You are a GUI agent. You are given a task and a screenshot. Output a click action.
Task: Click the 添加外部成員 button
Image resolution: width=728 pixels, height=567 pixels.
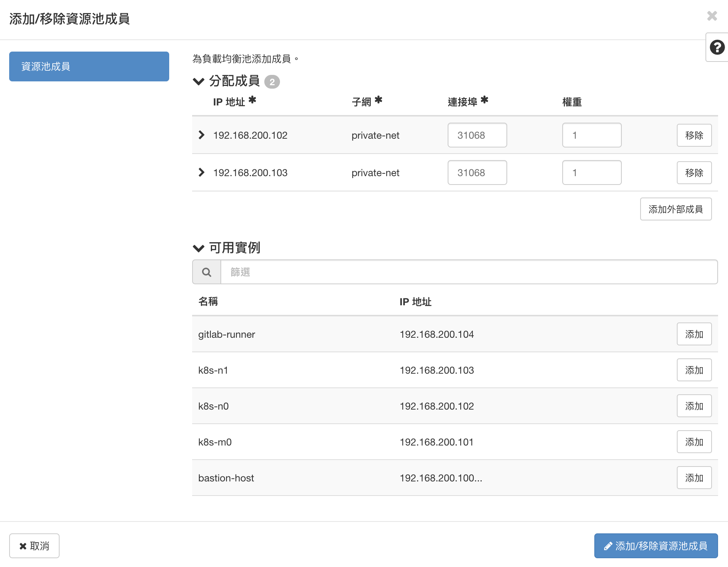675,209
